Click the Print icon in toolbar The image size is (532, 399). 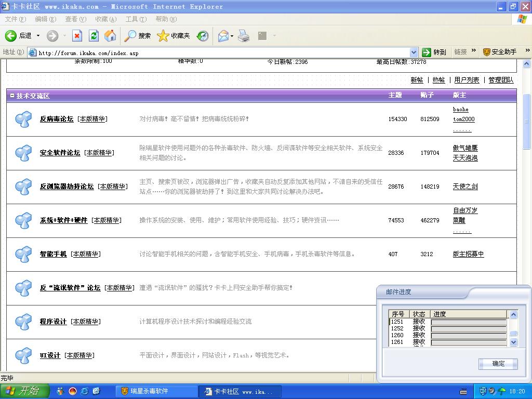[x=244, y=36]
